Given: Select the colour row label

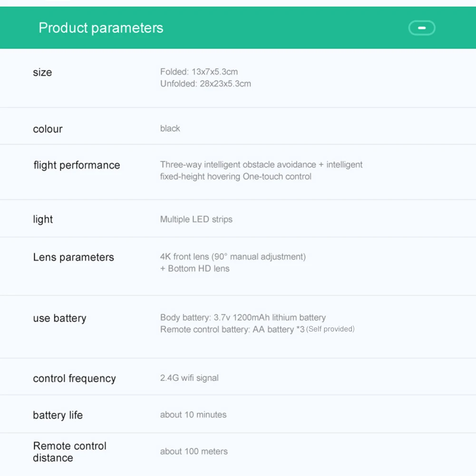Looking at the screenshot, I should pyautogui.click(x=48, y=129).
